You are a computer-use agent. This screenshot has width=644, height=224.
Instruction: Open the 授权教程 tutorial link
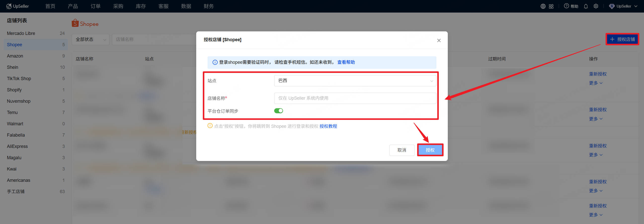(328, 126)
